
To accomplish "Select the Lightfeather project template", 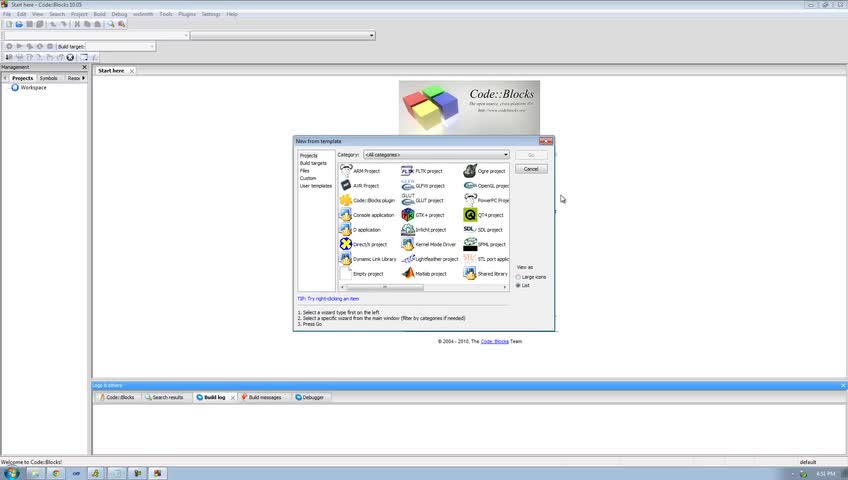I will click(x=430, y=259).
